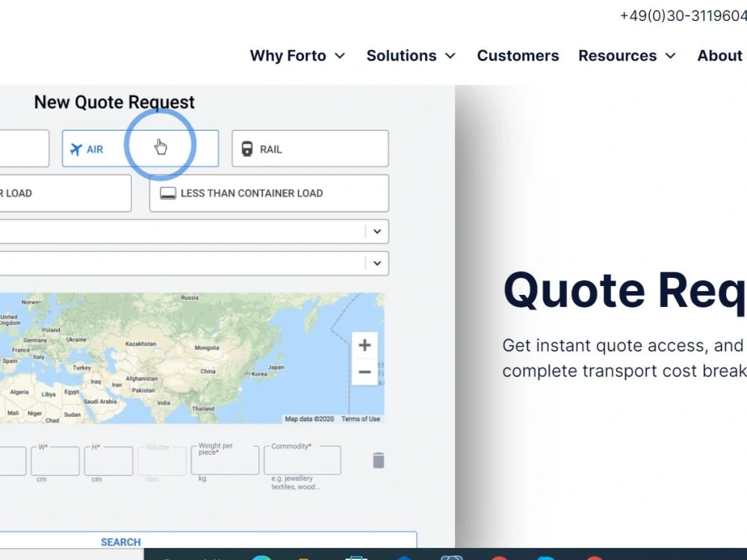Select the AIR transport mode airplane icon

coord(75,149)
